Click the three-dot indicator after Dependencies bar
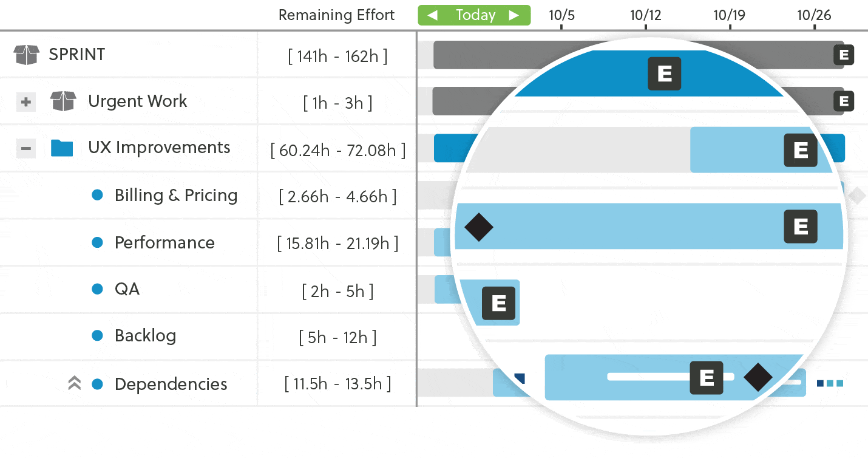This screenshot has width=868, height=458. (x=830, y=383)
